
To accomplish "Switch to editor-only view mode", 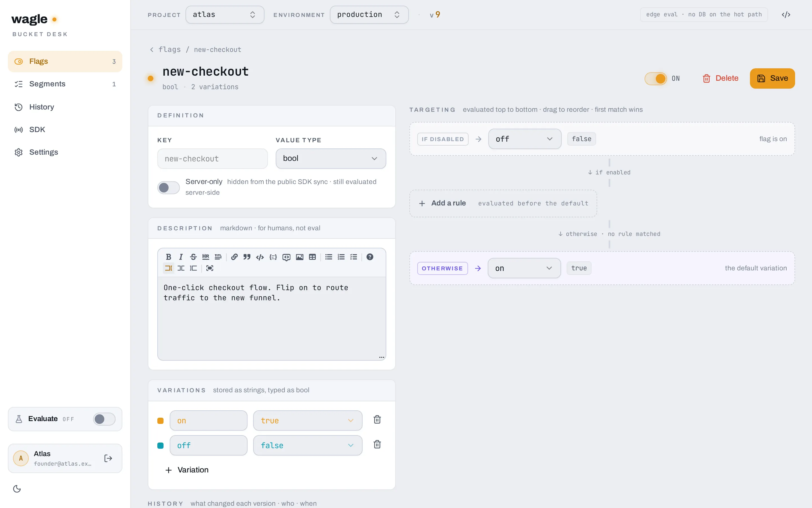I will click(168, 268).
